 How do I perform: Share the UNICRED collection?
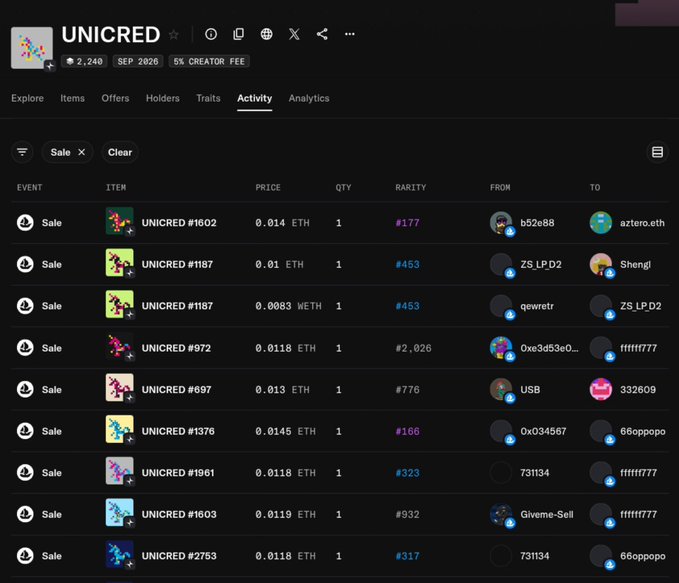[x=322, y=34]
